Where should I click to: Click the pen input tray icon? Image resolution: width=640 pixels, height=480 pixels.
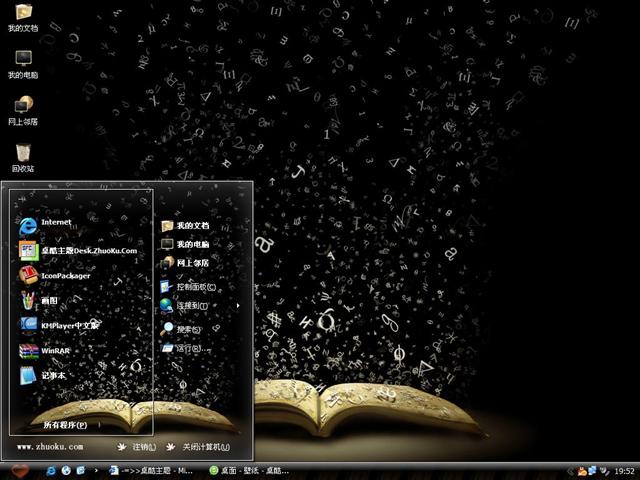point(604,471)
